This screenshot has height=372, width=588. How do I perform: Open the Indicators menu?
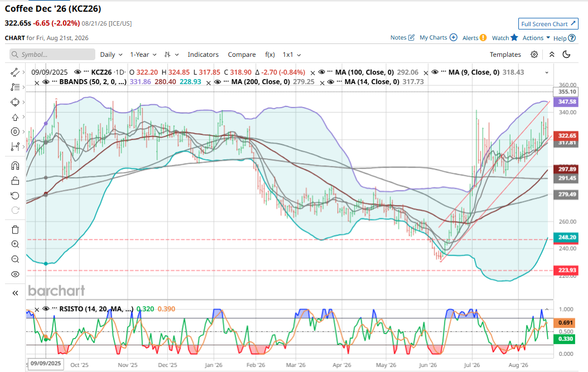203,55
